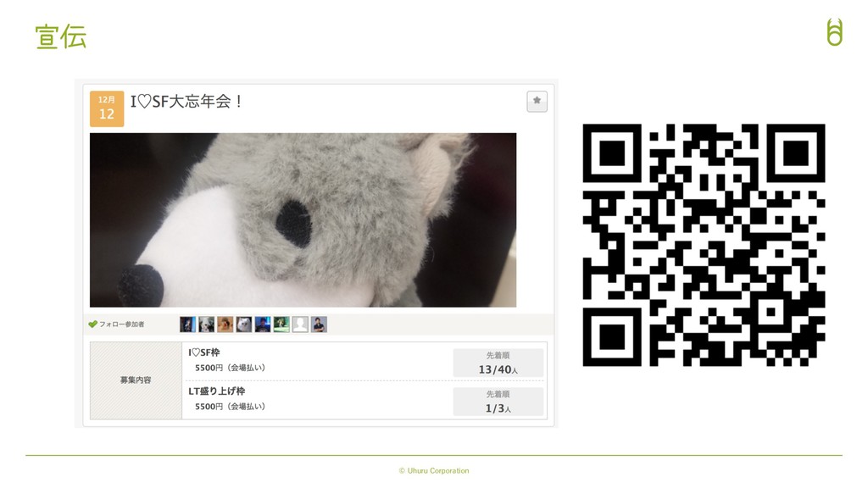
Task: Click the © Uhuru Corporation footer text
Action: pyautogui.click(x=434, y=471)
